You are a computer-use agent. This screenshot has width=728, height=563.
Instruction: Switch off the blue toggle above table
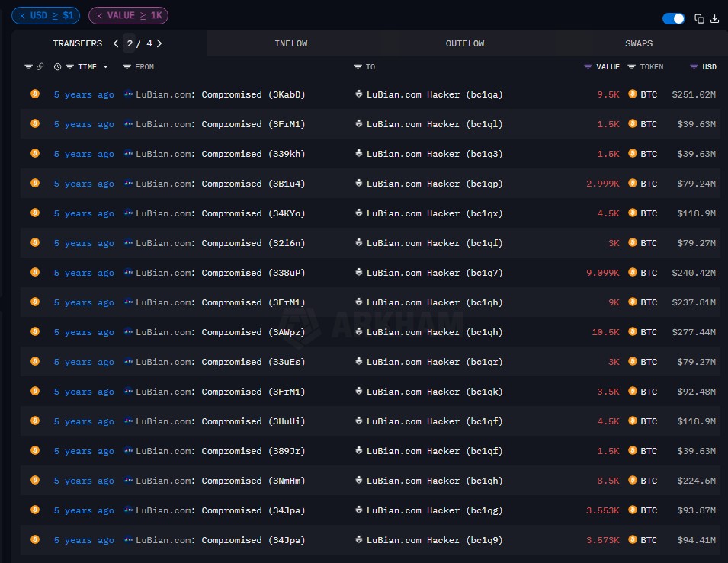(674, 18)
